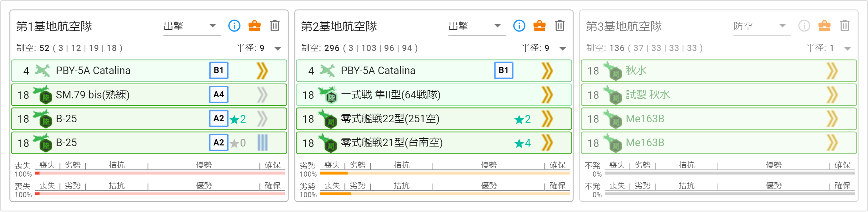868x212 pixels.
Task: Click the trash icon for 第2基地航空隊
Action: [559, 26]
